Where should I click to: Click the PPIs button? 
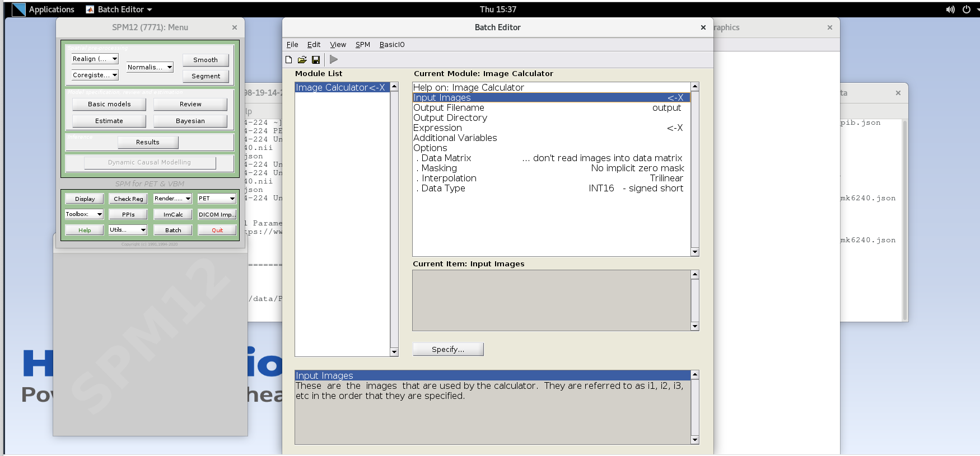point(128,214)
